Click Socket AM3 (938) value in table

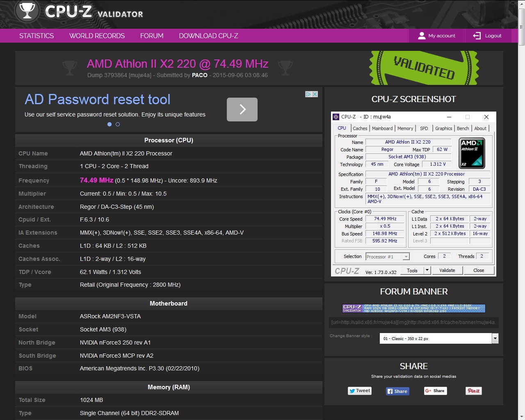click(103, 329)
